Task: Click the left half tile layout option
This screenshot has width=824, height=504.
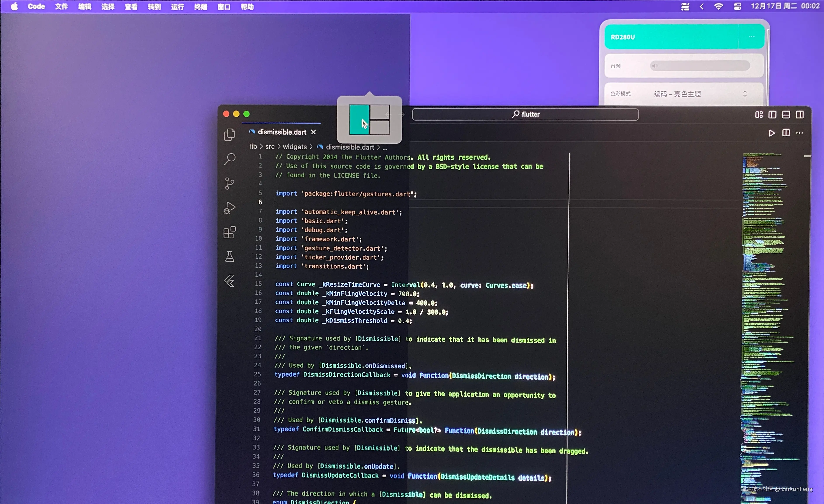Action: click(x=359, y=120)
